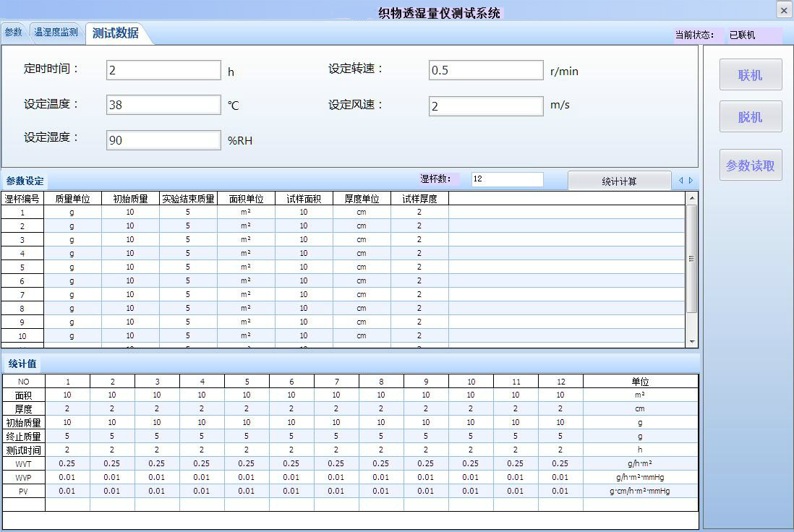Select the 质量单位 column header
Viewport: 794px width, 532px height.
tap(72, 198)
